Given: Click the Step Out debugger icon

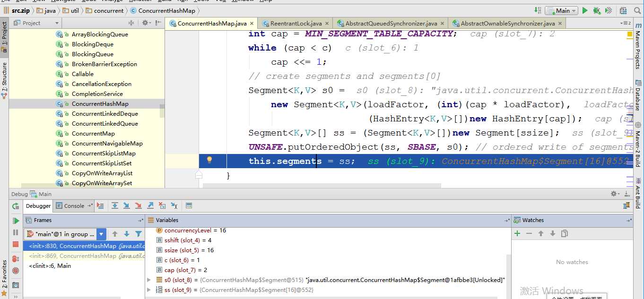Looking at the screenshot, I should (x=150, y=205).
